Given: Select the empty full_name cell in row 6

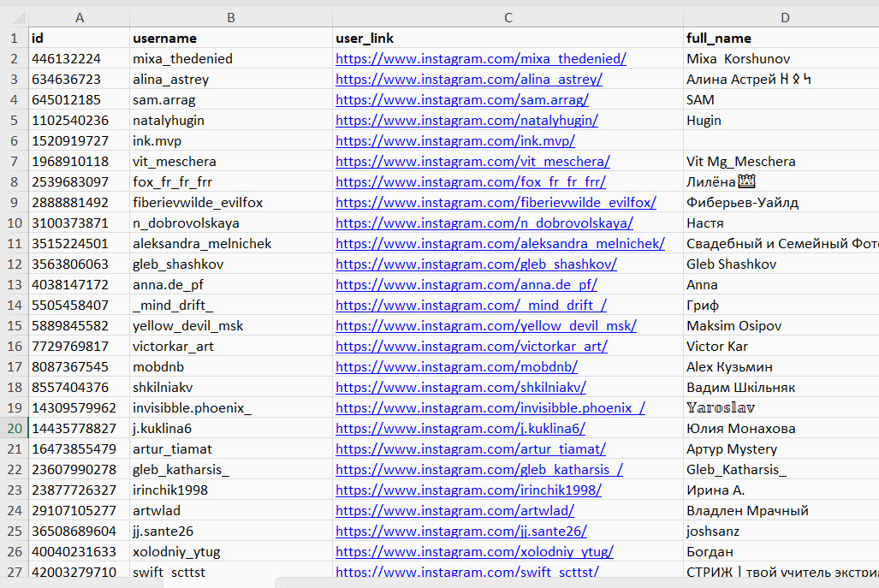Looking at the screenshot, I should [x=781, y=140].
